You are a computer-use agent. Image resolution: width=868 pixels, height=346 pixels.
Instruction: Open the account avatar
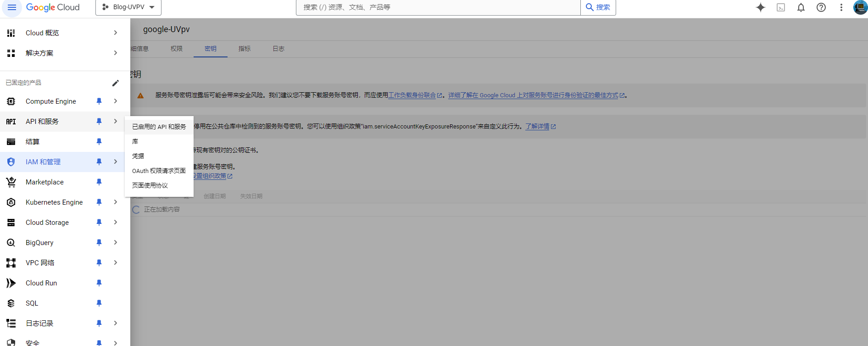pyautogui.click(x=860, y=7)
